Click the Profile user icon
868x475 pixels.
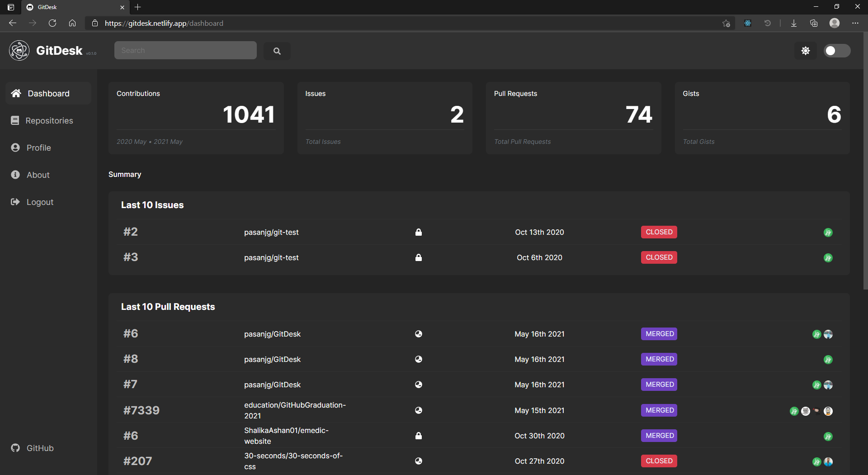pyautogui.click(x=15, y=147)
